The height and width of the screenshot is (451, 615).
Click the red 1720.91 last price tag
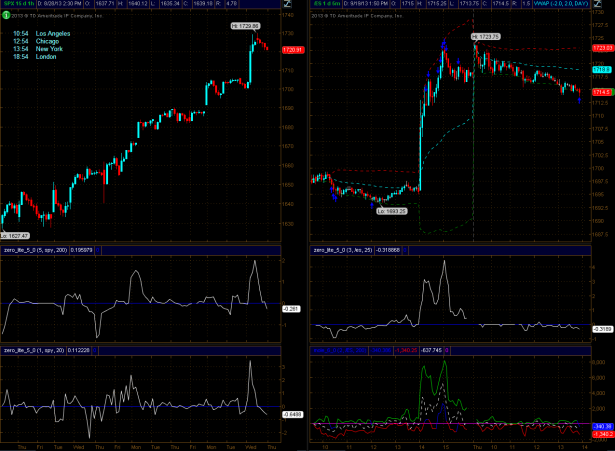pyautogui.click(x=292, y=50)
